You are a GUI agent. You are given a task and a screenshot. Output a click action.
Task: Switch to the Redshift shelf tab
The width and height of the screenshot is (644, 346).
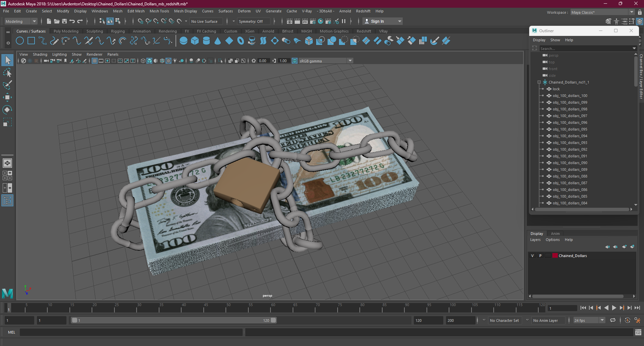(364, 31)
